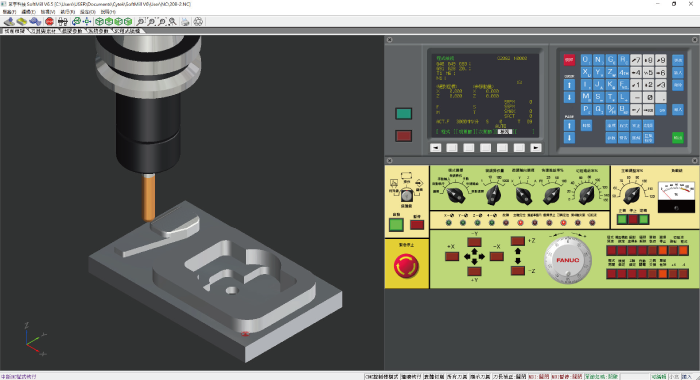The width and height of the screenshot is (700, 380).
Task: Click the cursor up arrow key on the keypad
Action: pyautogui.click(x=569, y=85)
